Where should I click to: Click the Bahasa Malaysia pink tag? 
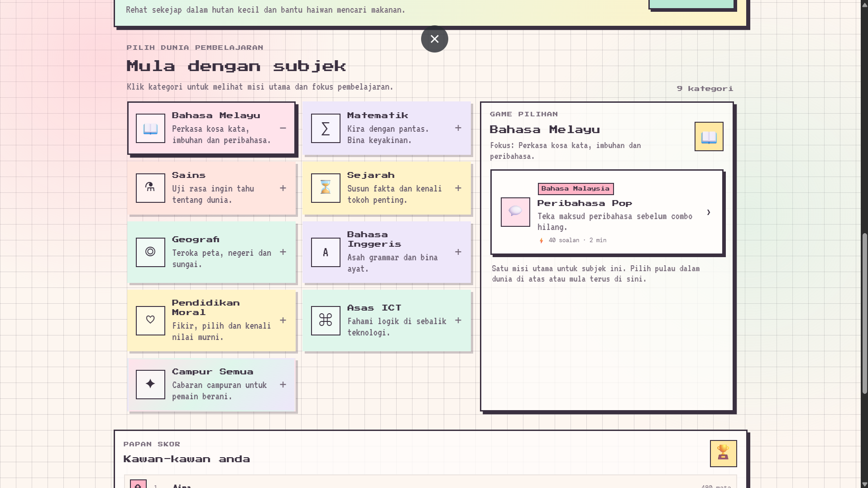tap(575, 189)
